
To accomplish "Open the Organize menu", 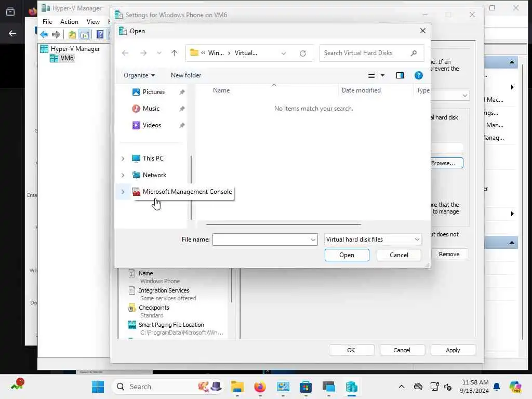I will coord(139,75).
